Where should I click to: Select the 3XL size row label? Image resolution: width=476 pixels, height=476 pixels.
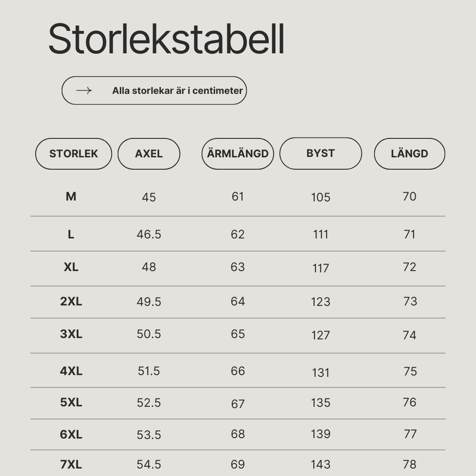point(71,334)
